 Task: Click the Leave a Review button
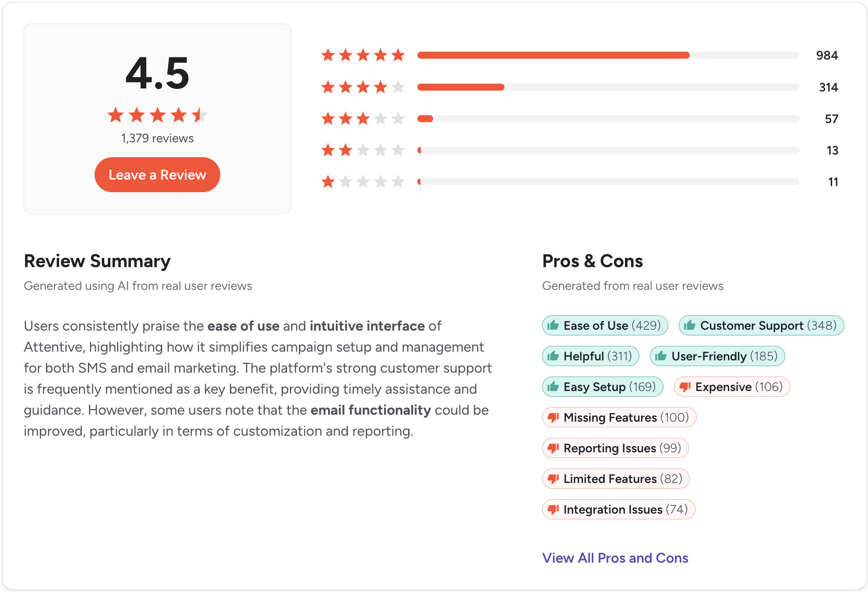coord(157,175)
